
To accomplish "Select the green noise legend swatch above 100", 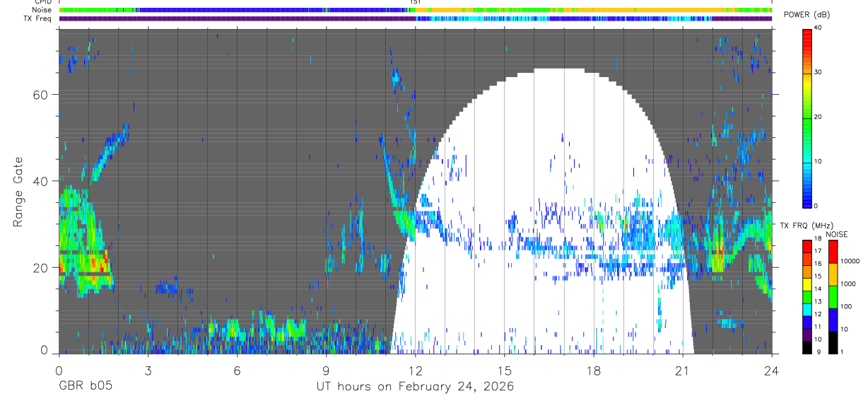I will click(833, 297).
